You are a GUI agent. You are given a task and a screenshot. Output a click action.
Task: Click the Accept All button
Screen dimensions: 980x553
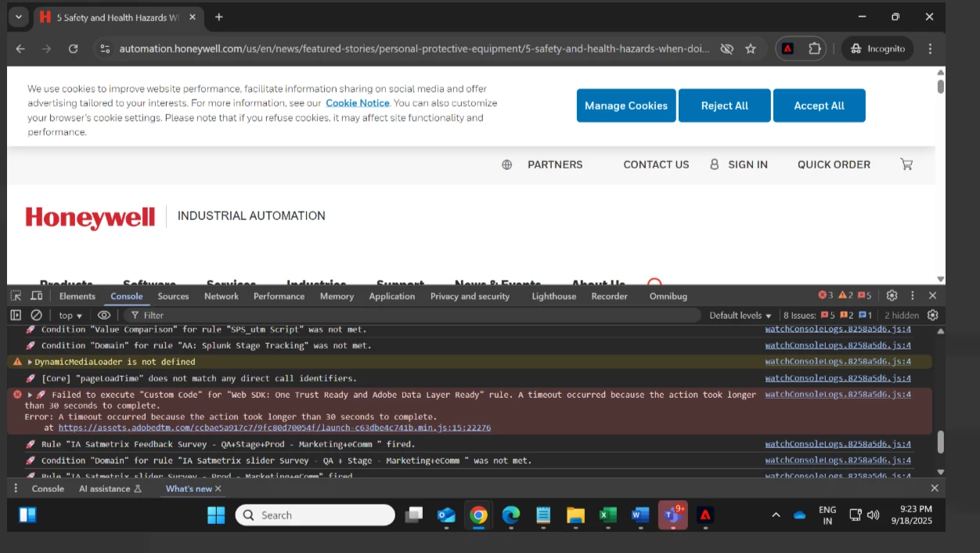(820, 106)
